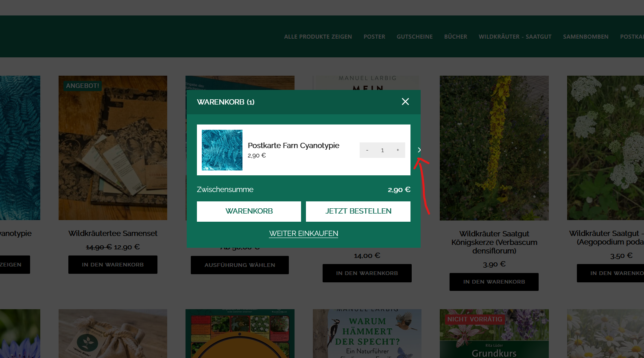Add Wildkräutertee Samenset to cart
Image resolution: width=644 pixels, height=358 pixels.
tap(113, 265)
